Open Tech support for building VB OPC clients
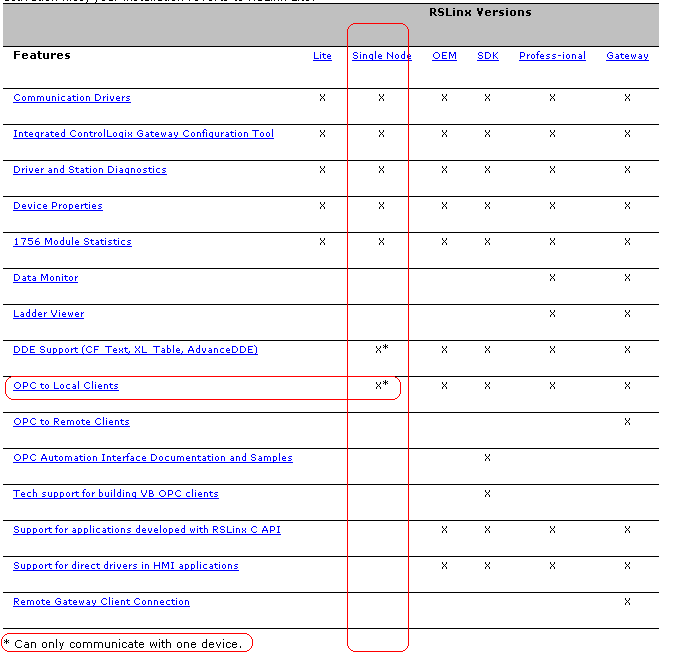Screen dimensions: 679x655 pos(116,494)
